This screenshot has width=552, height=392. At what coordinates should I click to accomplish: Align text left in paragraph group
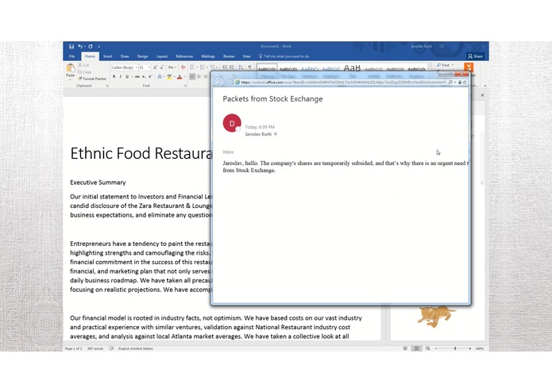(x=192, y=76)
